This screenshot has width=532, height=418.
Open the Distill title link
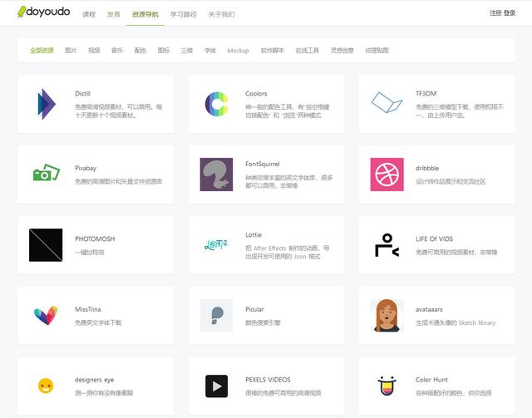[83, 94]
